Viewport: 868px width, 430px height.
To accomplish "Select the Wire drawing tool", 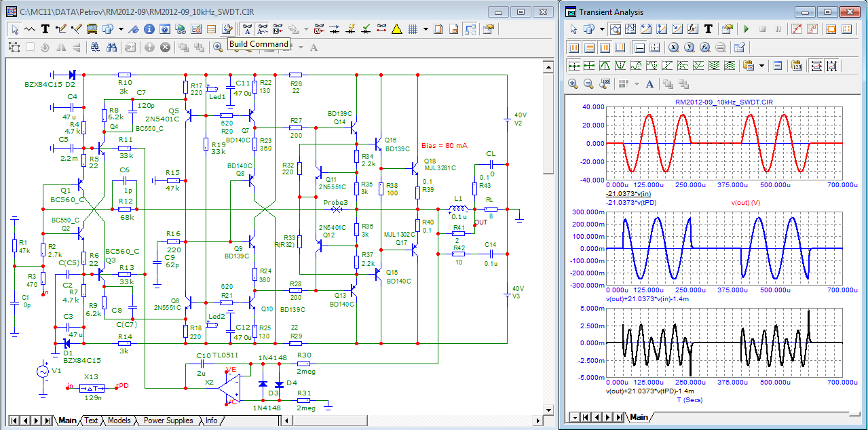I will coord(61,29).
